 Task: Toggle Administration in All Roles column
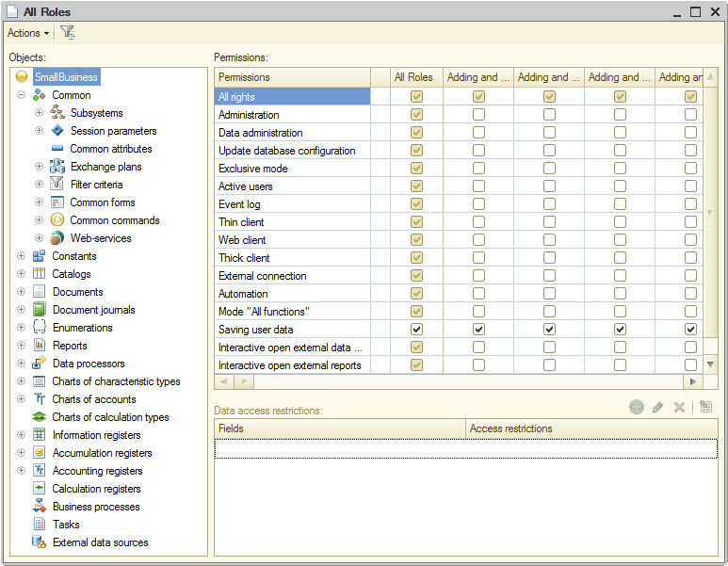(x=416, y=114)
